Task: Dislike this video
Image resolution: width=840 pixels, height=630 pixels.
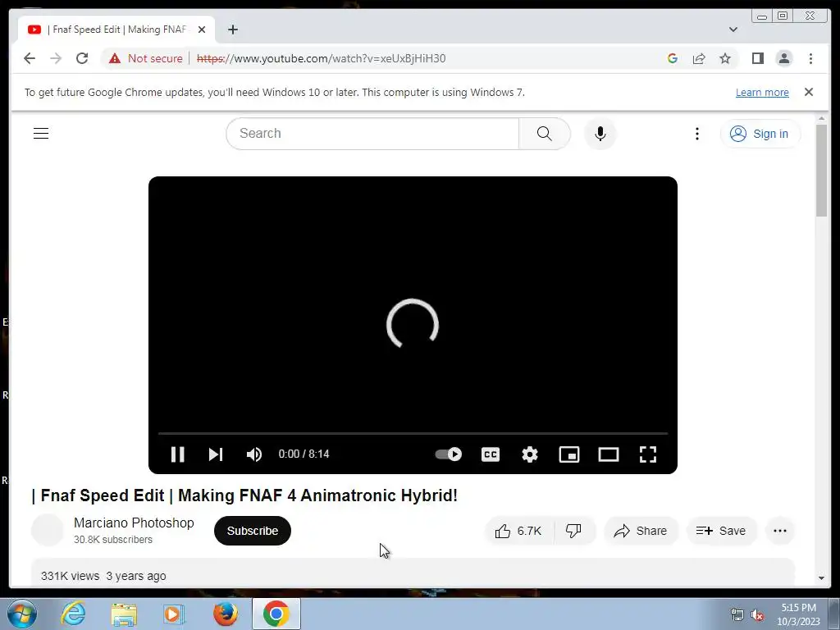Action: click(x=573, y=531)
